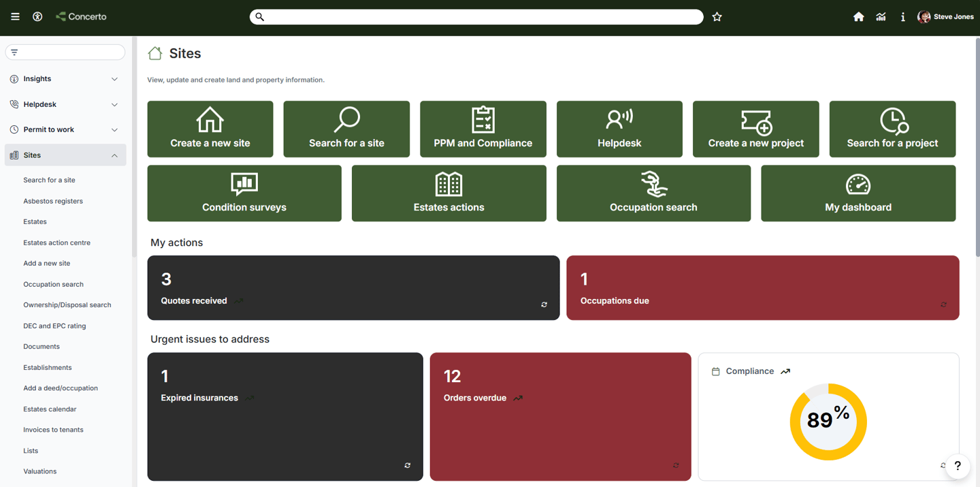Click the filter icon in sidebar search
980x487 pixels.
pos(14,52)
